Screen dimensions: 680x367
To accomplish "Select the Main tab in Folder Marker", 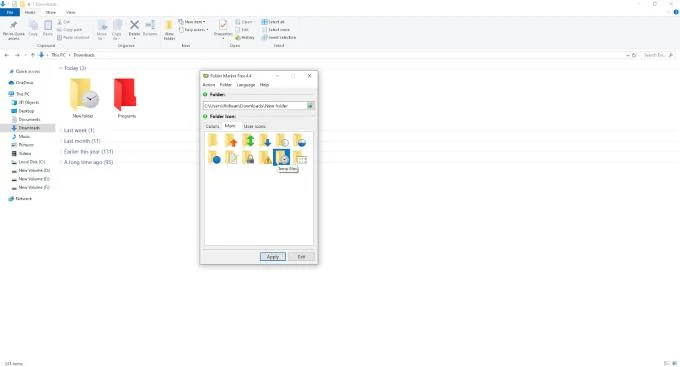I will point(230,126).
